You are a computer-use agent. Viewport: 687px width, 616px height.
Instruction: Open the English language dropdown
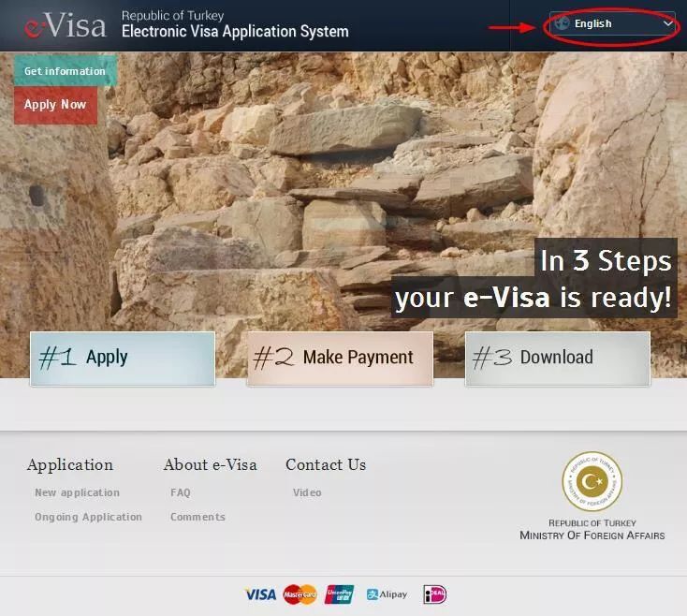click(x=612, y=23)
